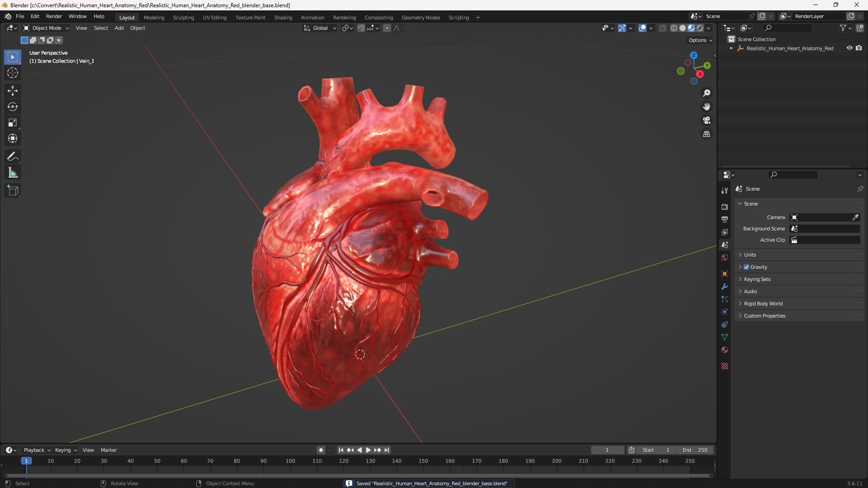Open the Material properties tab
This screenshot has width=868, height=488.
725,350
